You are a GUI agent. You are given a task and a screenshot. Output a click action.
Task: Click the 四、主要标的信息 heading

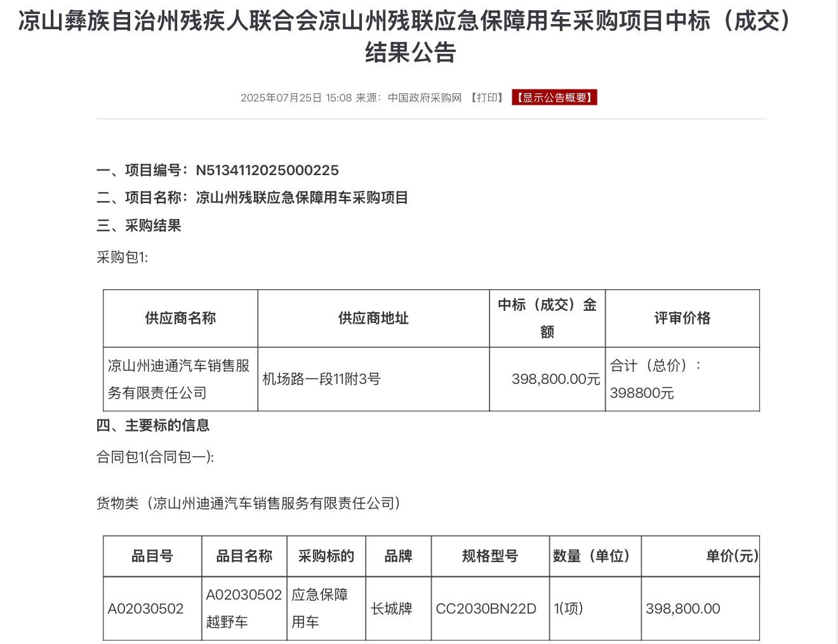(x=153, y=425)
